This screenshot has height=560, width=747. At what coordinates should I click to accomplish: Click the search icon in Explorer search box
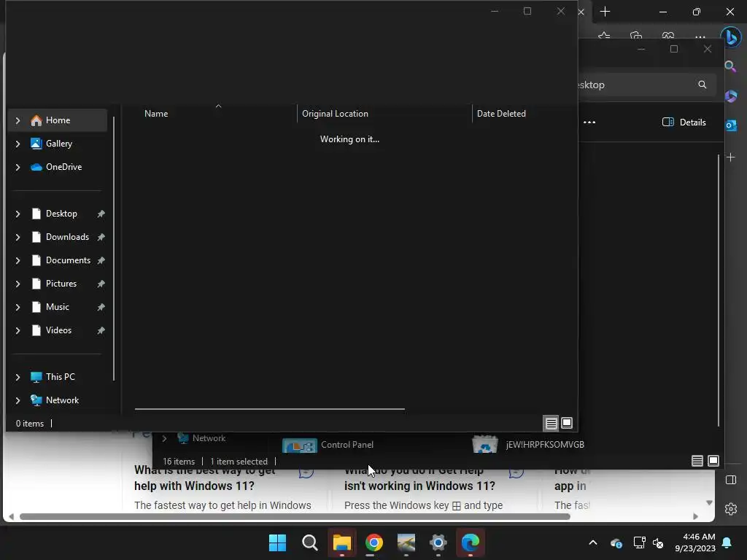(703, 85)
